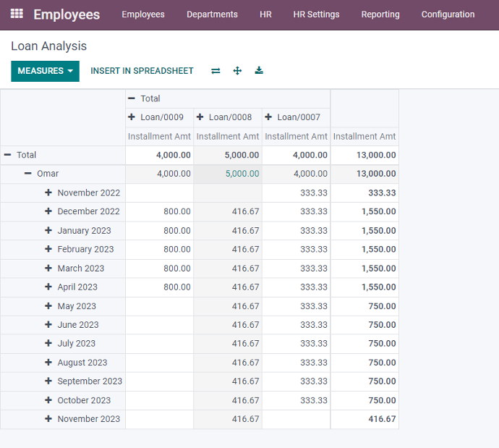Click the Employees app title link

[67, 14]
